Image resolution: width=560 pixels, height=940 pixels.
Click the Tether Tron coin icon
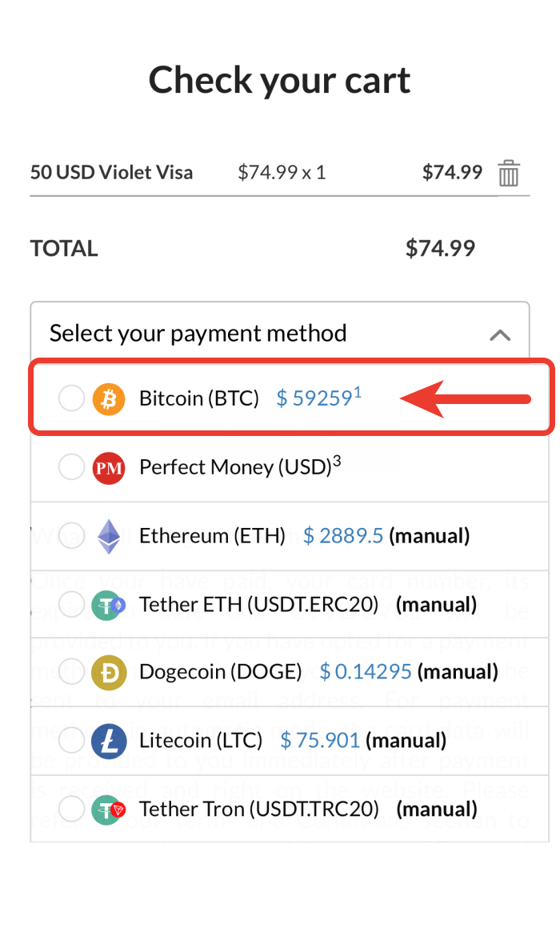click(109, 810)
